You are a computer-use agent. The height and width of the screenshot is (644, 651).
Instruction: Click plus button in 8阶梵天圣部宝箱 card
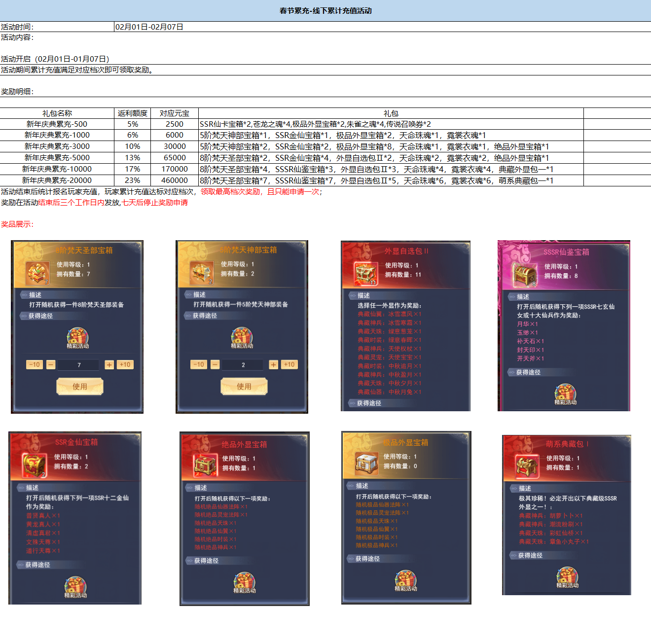[109, 365]
